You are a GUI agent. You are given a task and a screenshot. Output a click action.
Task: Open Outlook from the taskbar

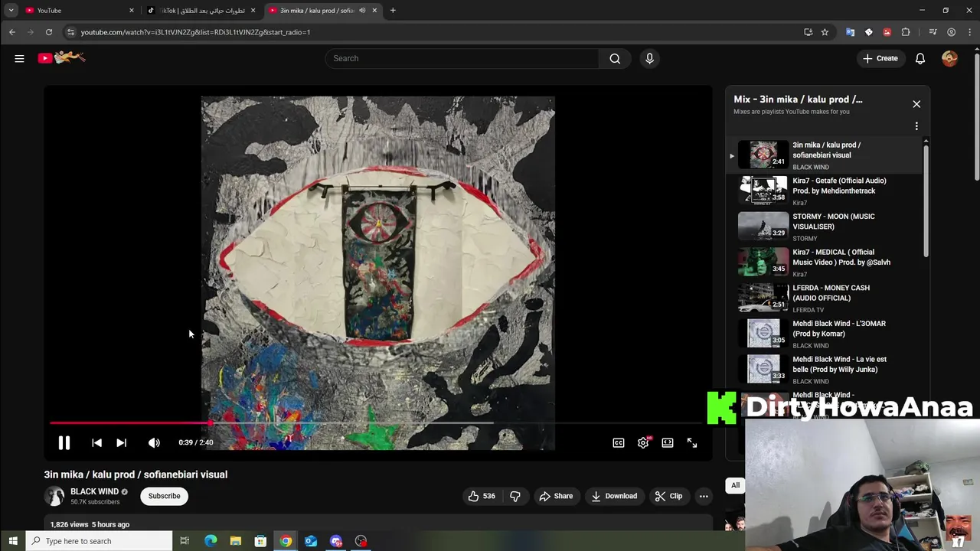point(311,541)
